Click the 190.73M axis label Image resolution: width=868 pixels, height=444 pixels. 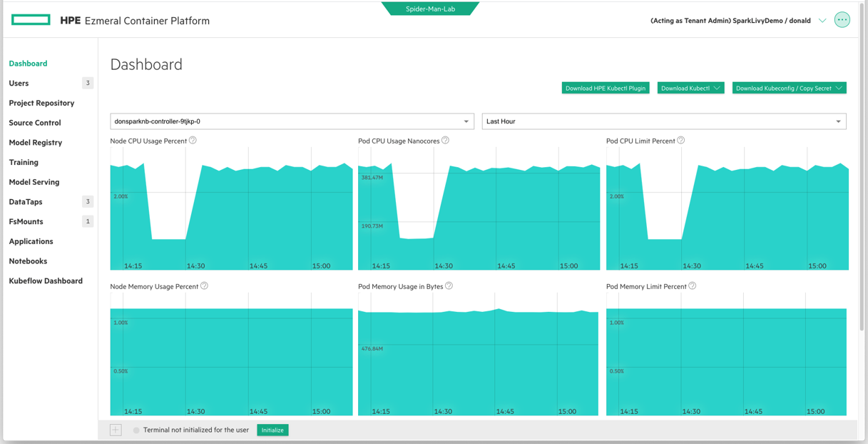pos(372,226)
